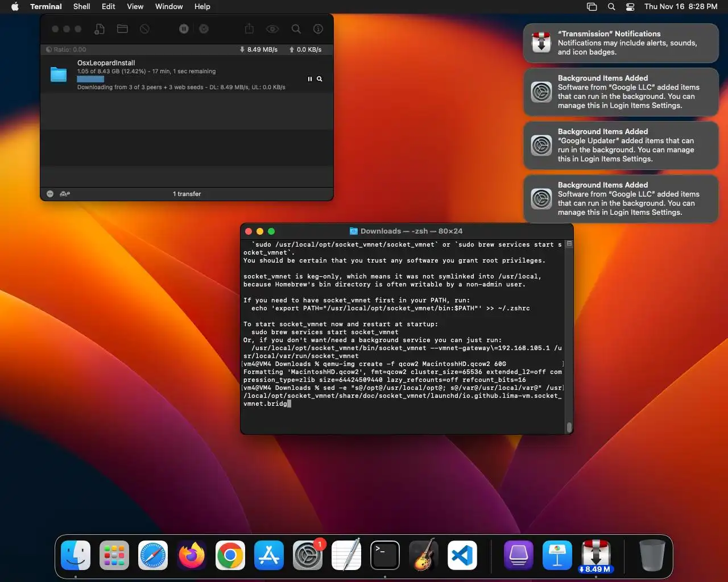This screenshot has height=582, width=728.
Task: Open Launchpad from the Dock
Action: pyautogui.click(x=114, y=555)
